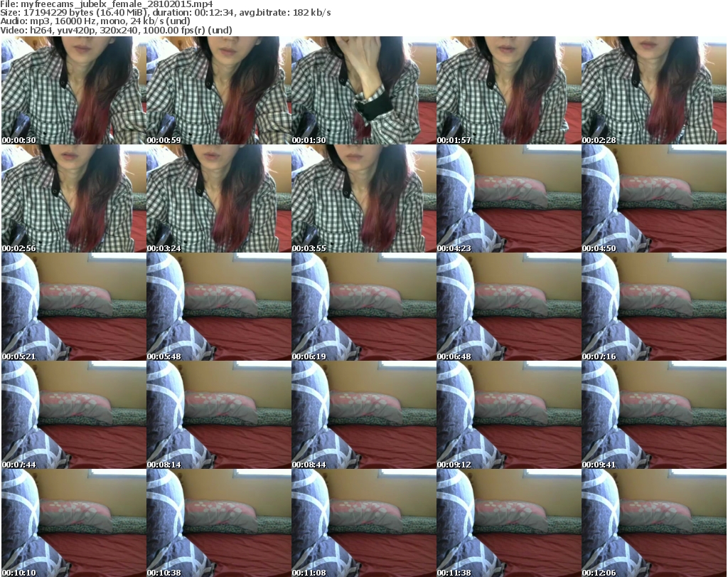Pick the frame stamped 00:05:48
Screen dimensions: 728x577
point(219,307)
